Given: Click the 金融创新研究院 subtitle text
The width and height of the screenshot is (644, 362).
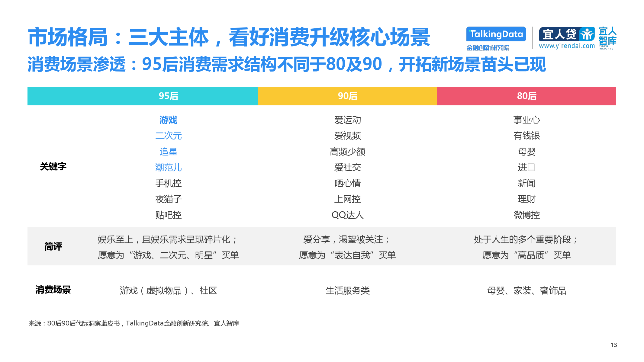Looking at the screenshot, I should (x=488, y=48).
